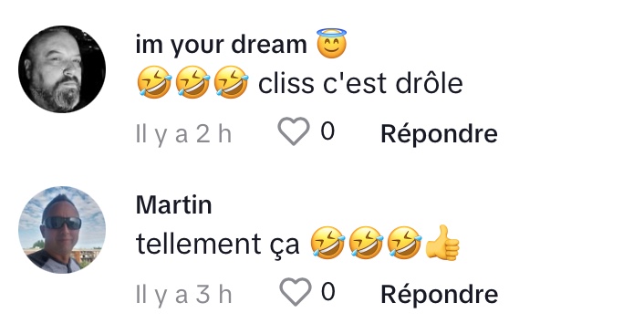Viewport: 644px width, 334px height.
Task: Select the comment text 'cliss c'est drôle'
Action: (360, 83)
